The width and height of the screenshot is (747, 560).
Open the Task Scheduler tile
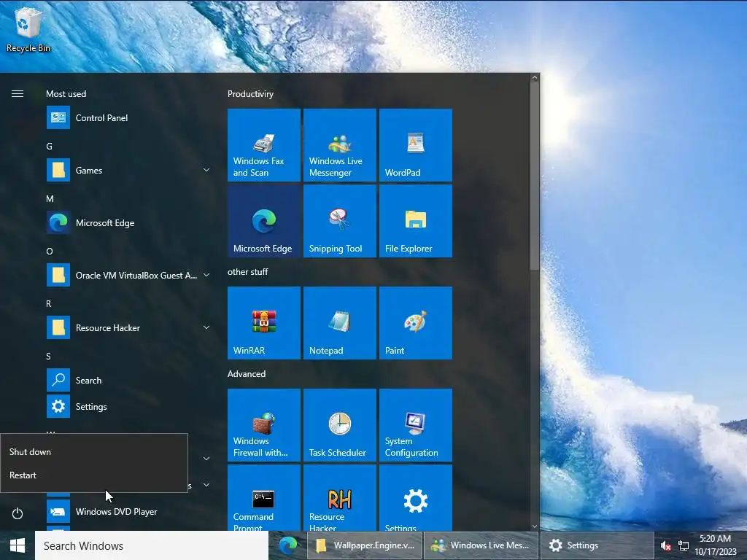340,425
